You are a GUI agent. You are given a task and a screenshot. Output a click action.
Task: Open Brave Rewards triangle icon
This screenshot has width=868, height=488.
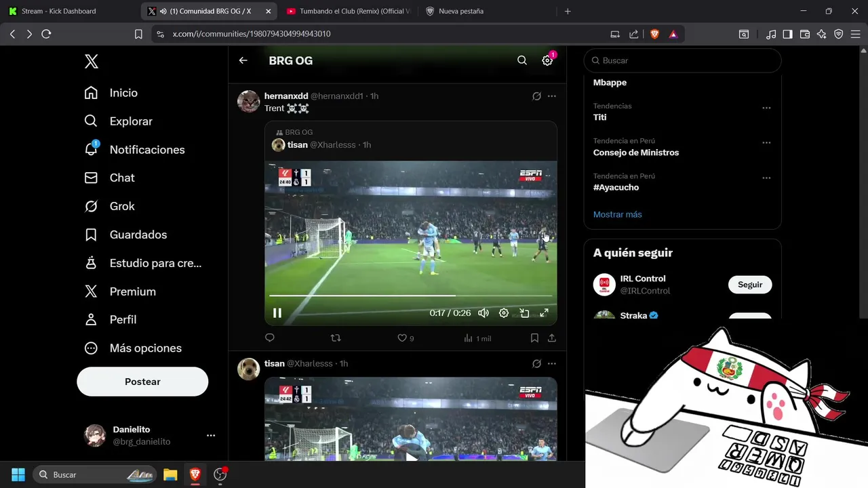pyautogui.click(x=673, y=34)
